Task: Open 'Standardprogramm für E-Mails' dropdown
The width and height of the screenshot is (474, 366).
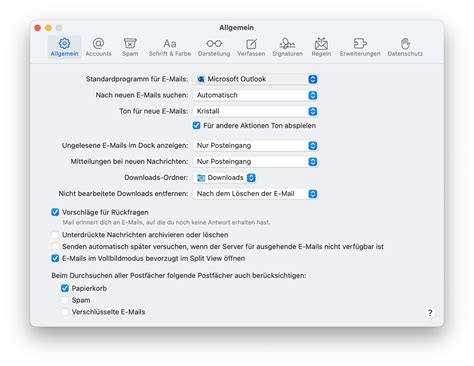Action: click(255, 79)
